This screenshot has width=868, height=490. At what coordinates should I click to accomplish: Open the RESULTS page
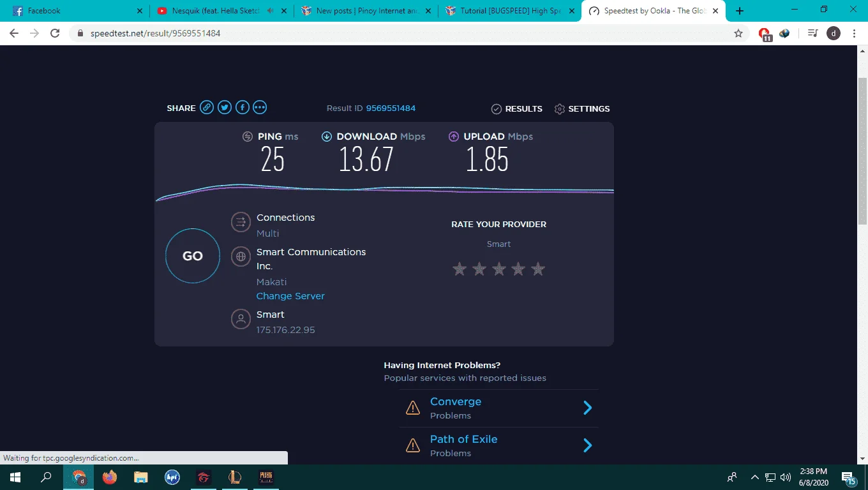517,109
